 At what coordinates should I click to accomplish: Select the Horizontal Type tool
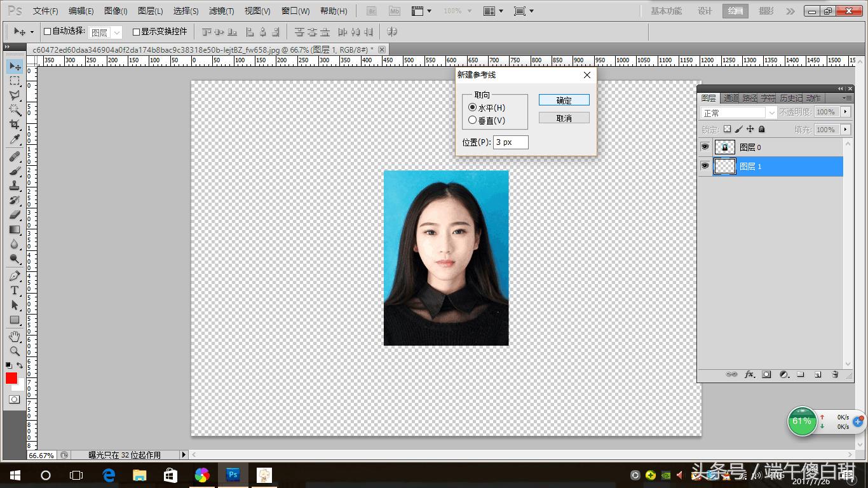15,290
